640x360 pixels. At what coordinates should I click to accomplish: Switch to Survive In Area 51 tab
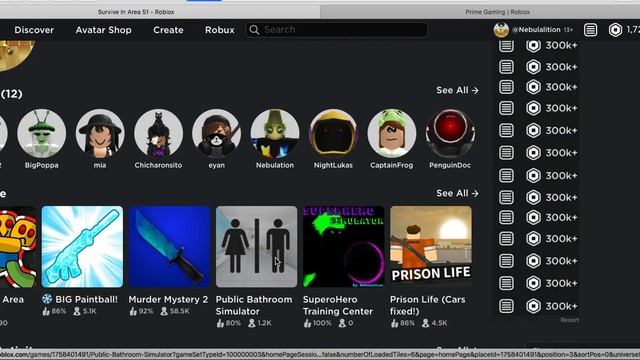coord(136,12)
